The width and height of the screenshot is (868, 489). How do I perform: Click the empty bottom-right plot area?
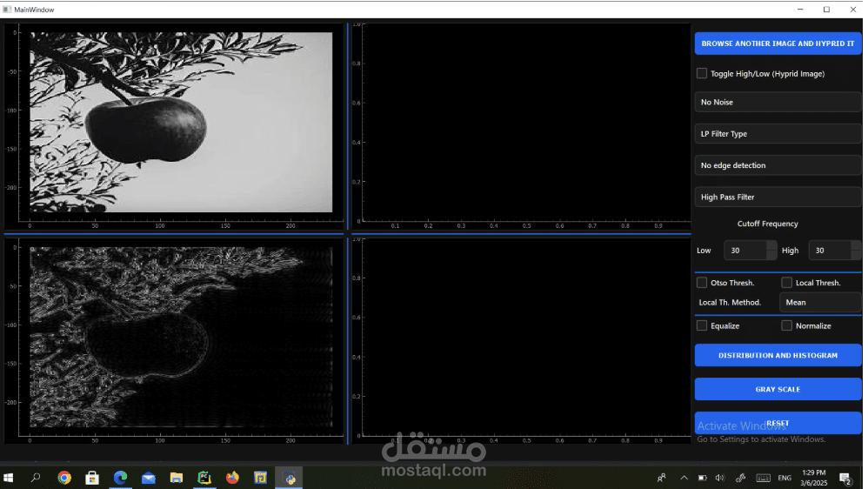click(x=526, y=337)
